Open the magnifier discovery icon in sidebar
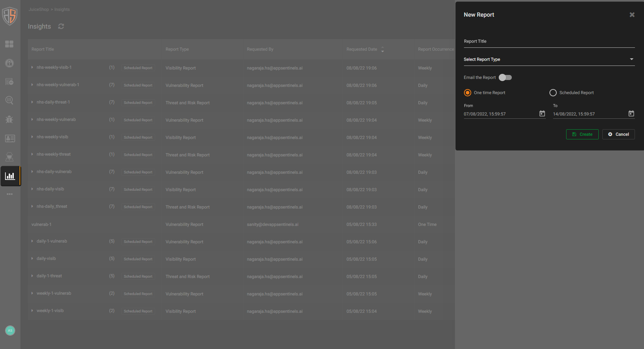644x349 pixels. click(9, 100)
